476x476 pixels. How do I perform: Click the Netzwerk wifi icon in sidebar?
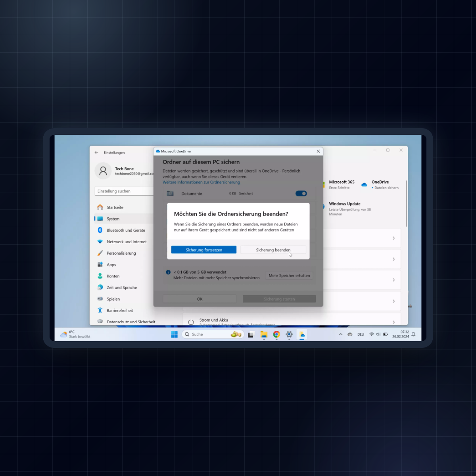click(x=100, y=242)
